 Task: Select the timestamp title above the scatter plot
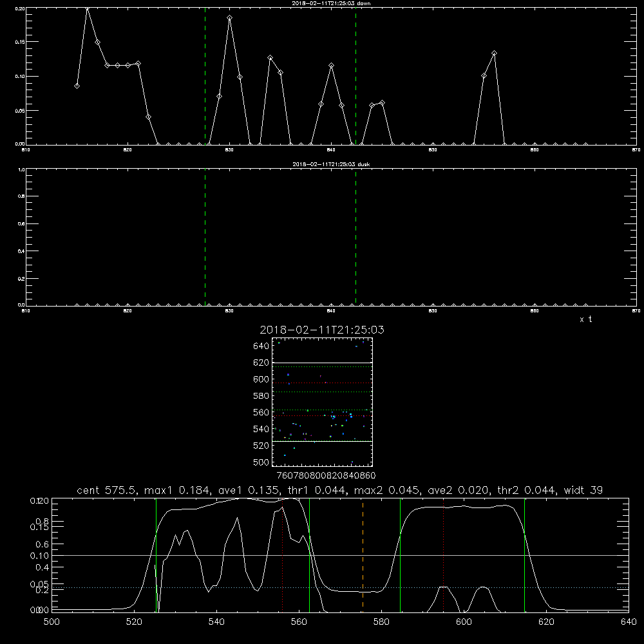[x=322, y=330]
